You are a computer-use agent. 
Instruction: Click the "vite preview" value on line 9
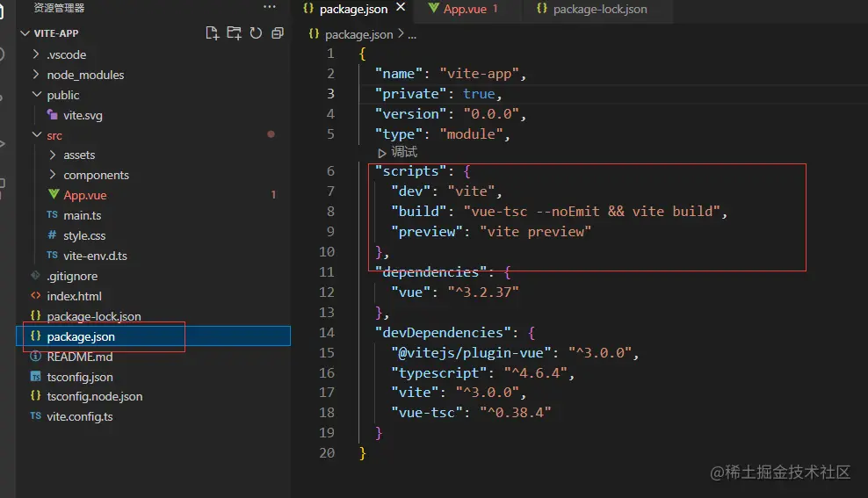point(535,232)
